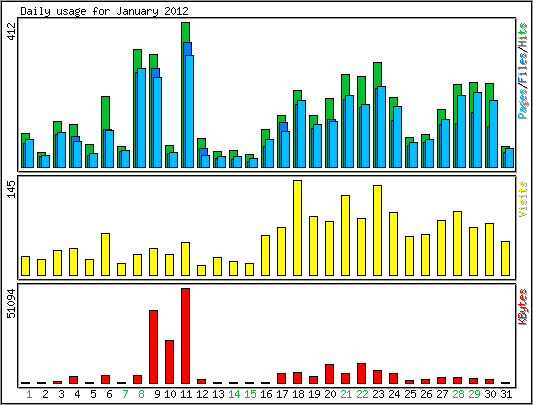Click day label 1 on the x-axis

point(29,394)
